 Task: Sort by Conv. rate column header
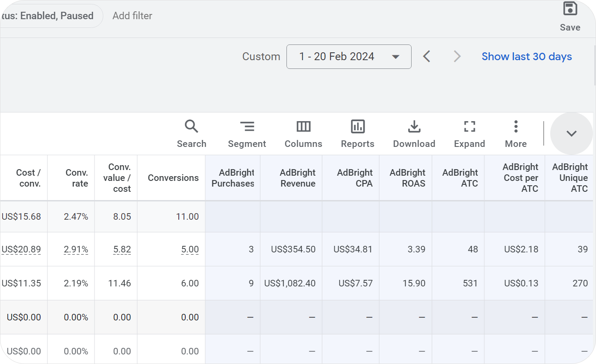[77, 178]
